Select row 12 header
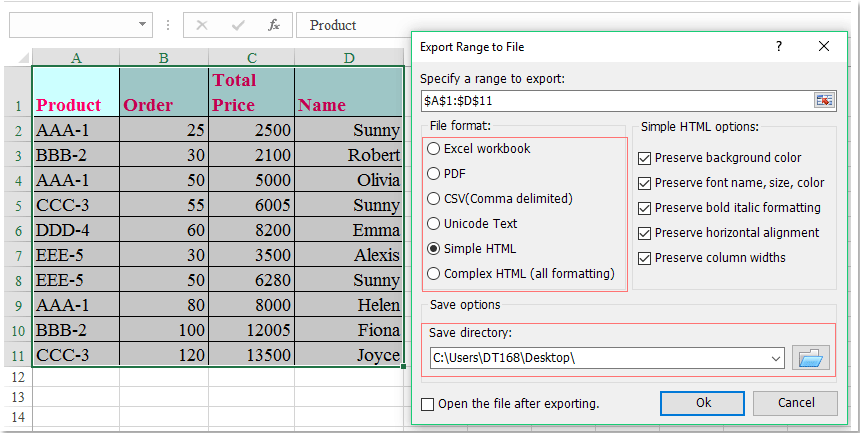Image resolution: width=860 pixels, height=433 pixels. (x=18, y=378)
